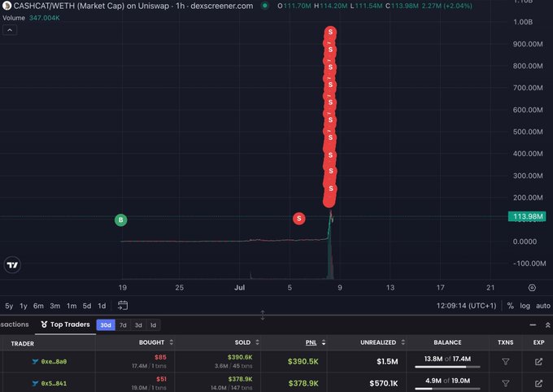This screenshot has width=553, height=392.
Task: Click the green B buy marker
Action: 121,220
